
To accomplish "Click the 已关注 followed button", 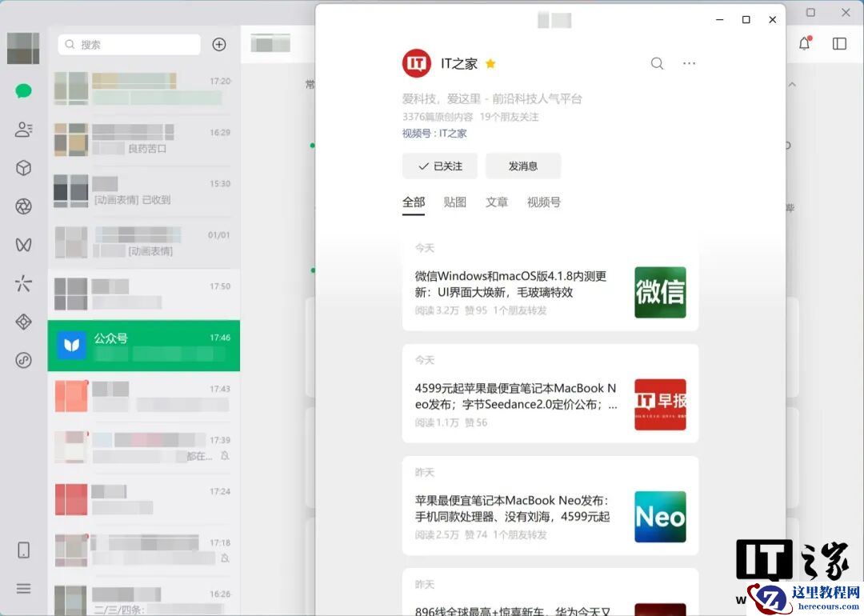I will coord(440,166).
